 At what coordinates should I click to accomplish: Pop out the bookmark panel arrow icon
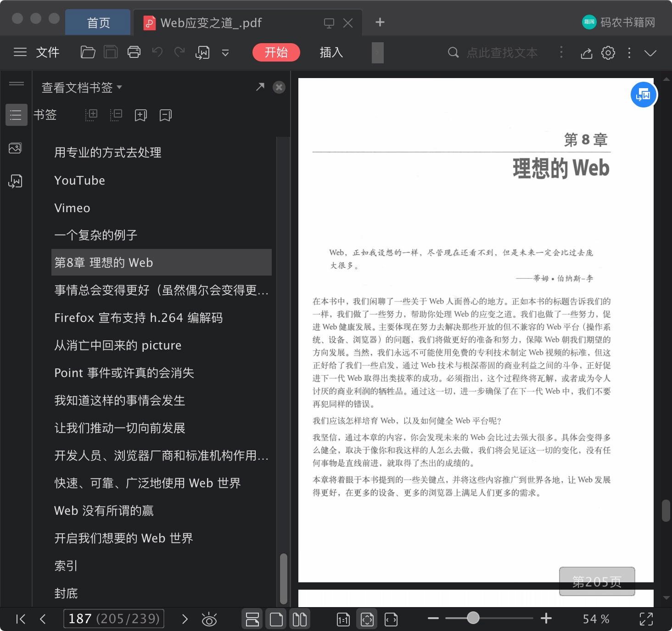click(x=260, y=87)
